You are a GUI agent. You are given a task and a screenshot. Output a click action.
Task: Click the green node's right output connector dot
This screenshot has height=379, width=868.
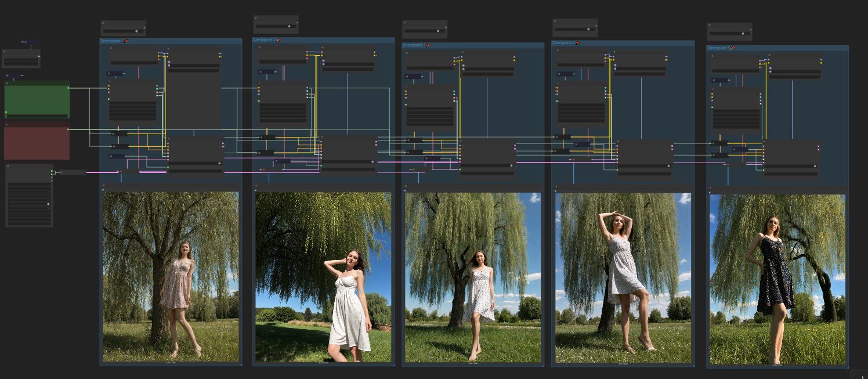coord(68,88)
